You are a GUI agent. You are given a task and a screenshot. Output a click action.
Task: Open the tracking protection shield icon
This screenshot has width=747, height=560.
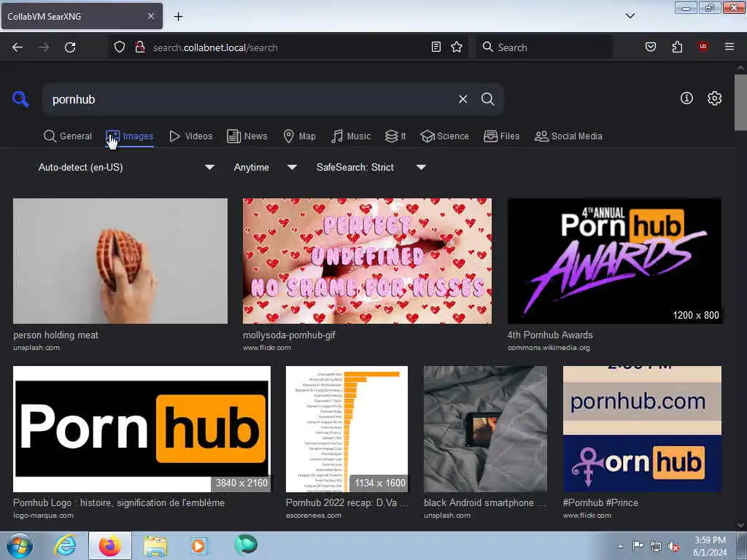pyautogui.click(x=120, y=47)
